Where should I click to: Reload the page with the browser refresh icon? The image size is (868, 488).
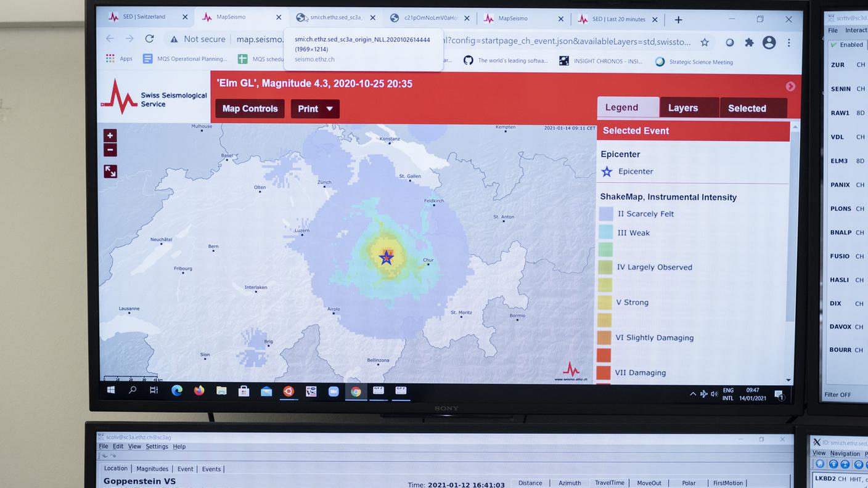click(x=149, y=39)
